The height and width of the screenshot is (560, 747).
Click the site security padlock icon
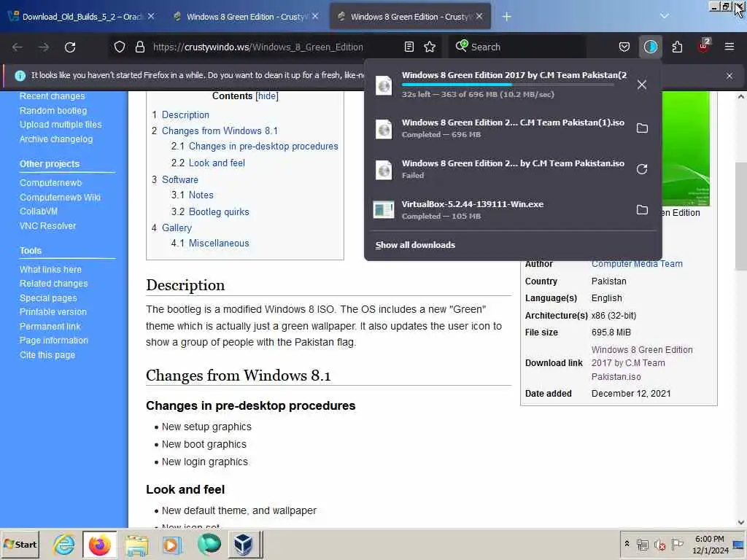pyautogui.click(x=139, y=47)
